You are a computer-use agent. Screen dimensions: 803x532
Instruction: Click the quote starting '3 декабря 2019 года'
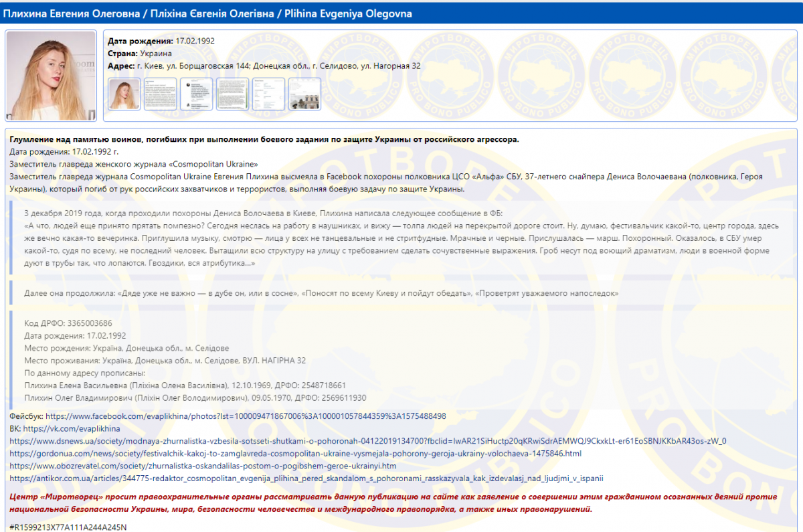[x=403, y=238]
